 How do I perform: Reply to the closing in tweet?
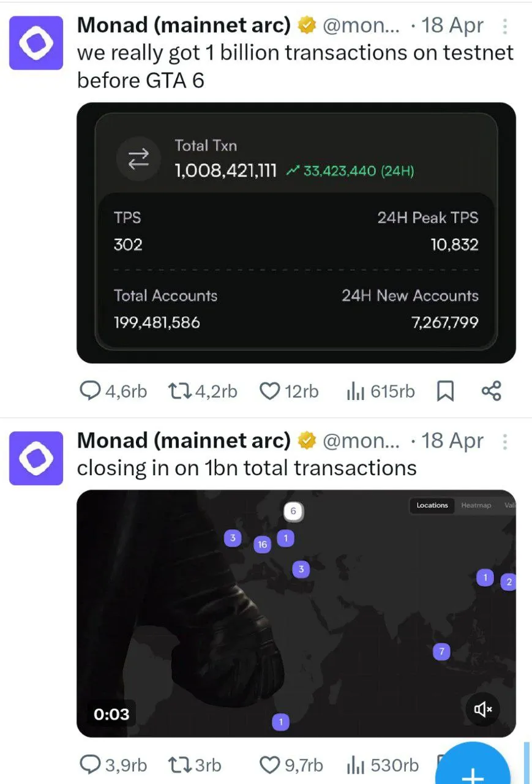coord(91,764)
